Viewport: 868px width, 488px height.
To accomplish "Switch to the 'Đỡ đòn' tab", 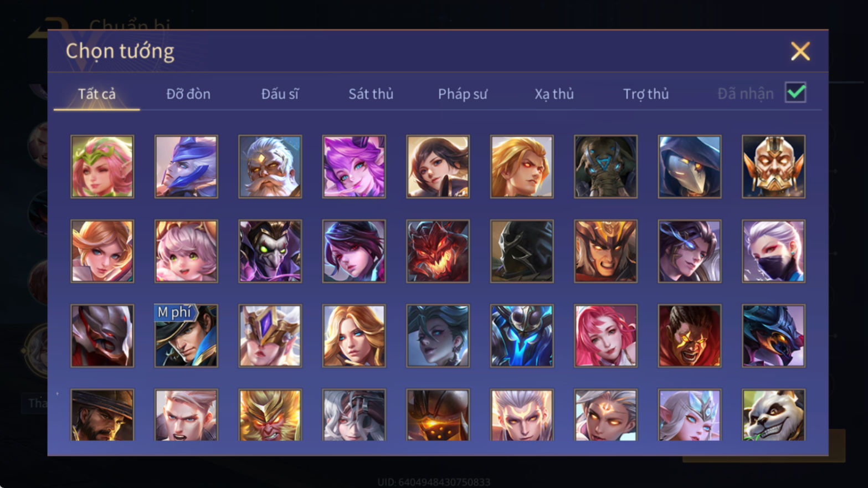I will point(188,94).
